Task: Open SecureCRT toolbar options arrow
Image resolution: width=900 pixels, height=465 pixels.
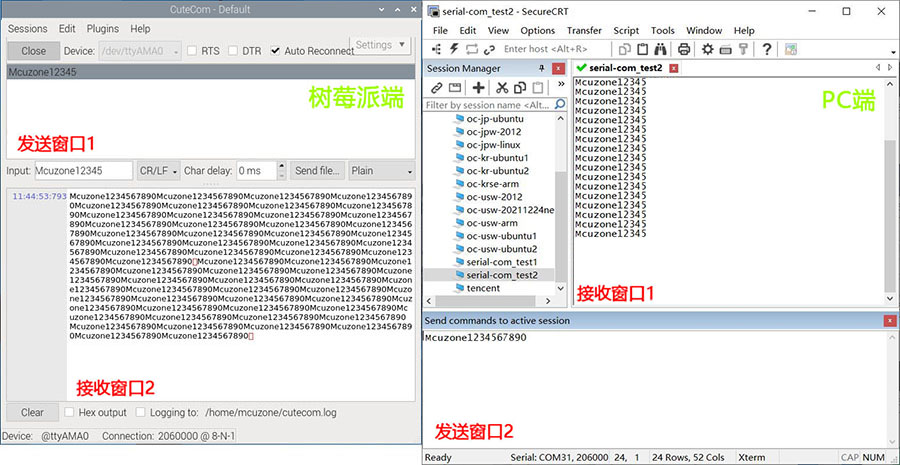Action: (892, 52)
